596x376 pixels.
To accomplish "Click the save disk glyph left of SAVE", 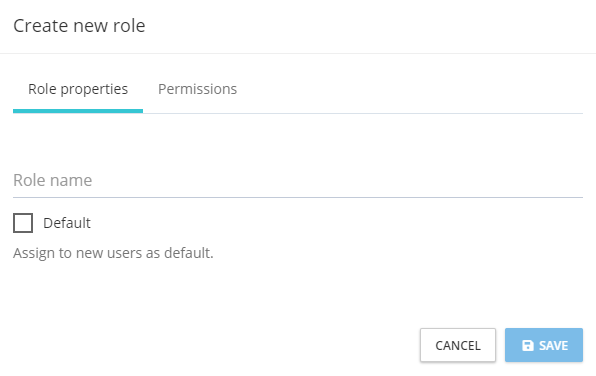I will (528, 345).
